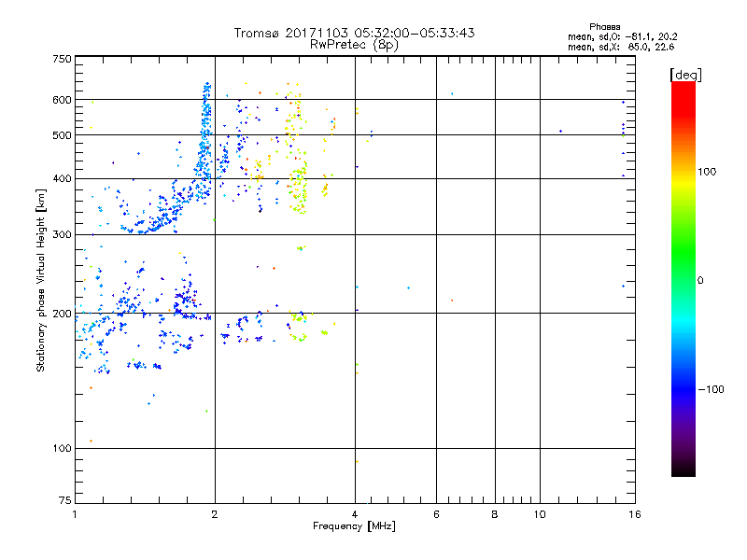The width and height of the screenshot is (747, 560).
Task: Click the 400 height axis label
Action: coord(62,178)
